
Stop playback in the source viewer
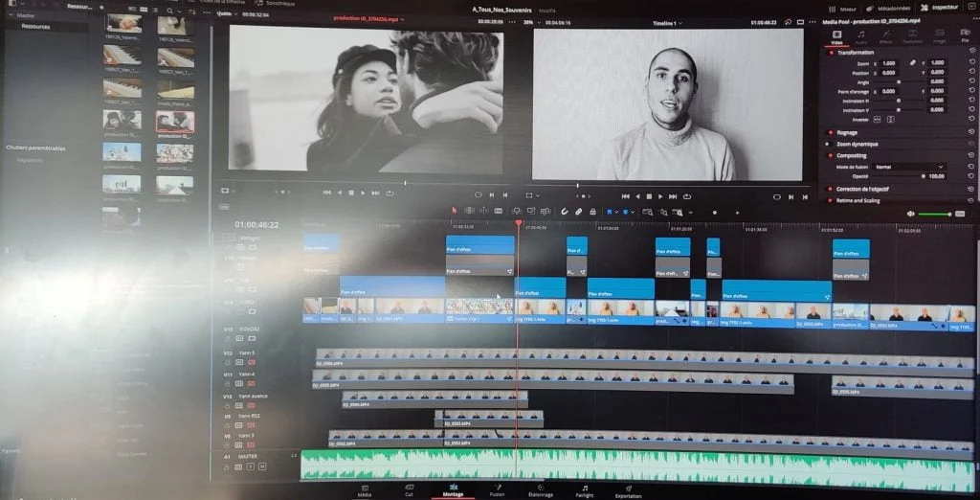351,193
